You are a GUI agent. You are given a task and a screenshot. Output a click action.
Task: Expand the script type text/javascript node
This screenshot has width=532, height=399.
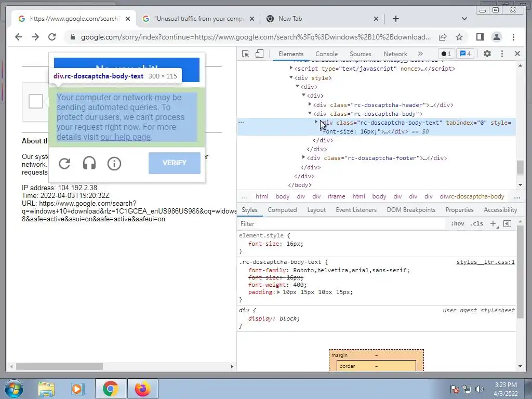[x=291, y=68]
